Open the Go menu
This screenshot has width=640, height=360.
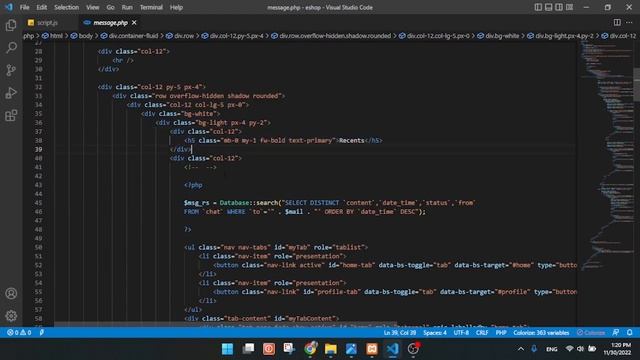click(110, 7)
